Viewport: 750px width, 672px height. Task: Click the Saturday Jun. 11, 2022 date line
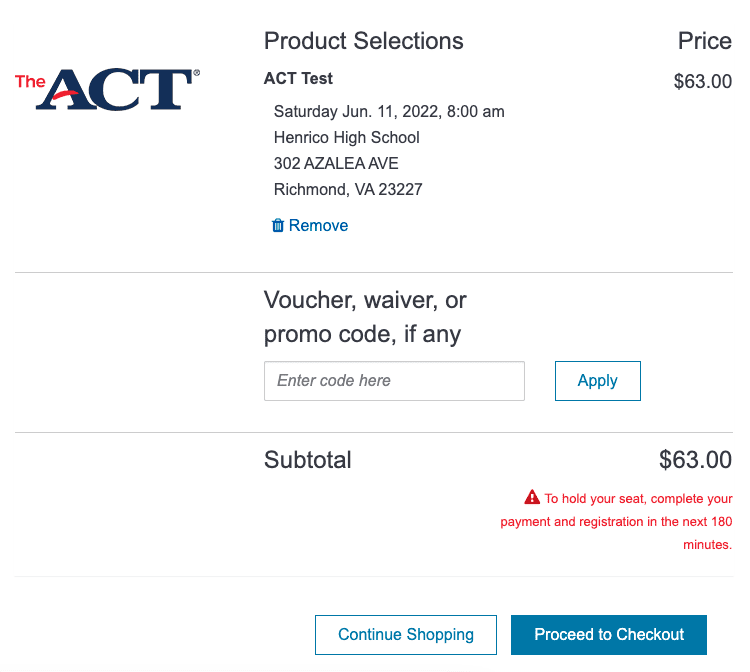(x=389, y=111)
